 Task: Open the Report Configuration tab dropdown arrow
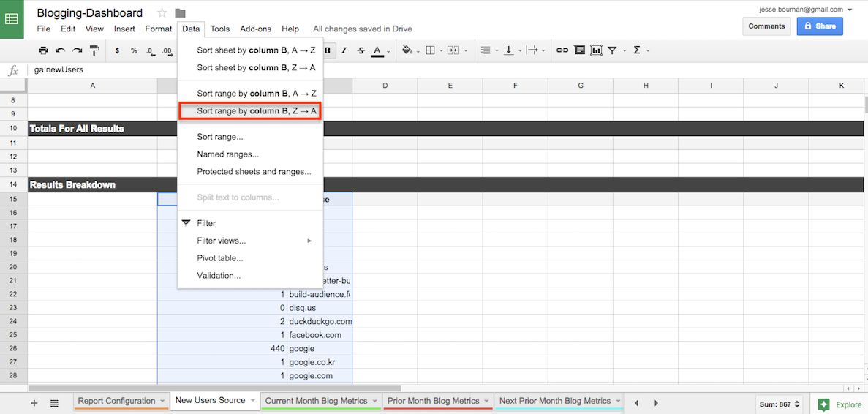coord(162,401)
